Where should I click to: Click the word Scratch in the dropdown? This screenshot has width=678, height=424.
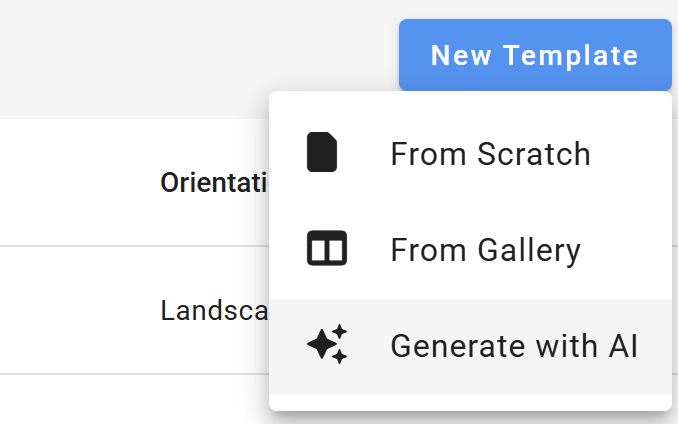pos(534,154)
